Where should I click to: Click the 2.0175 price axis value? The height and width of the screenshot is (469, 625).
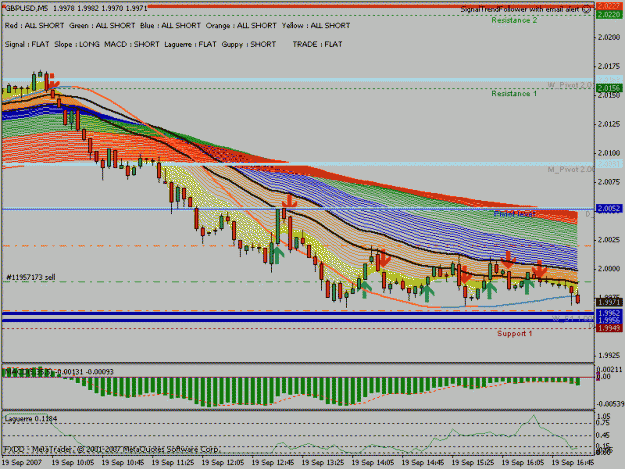(x=609, y=66)
